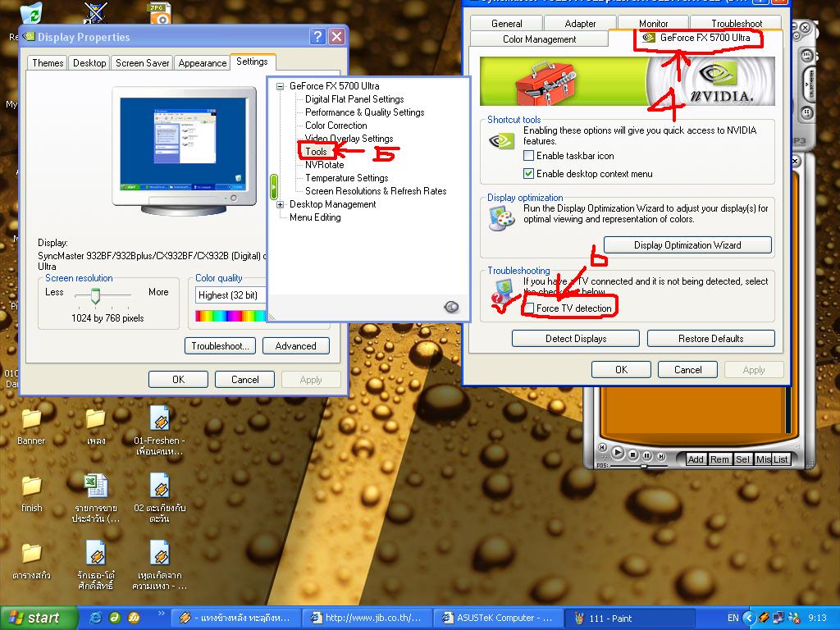Open the Banner folder on the desktop
840x630 pixels.
point(31,427)
